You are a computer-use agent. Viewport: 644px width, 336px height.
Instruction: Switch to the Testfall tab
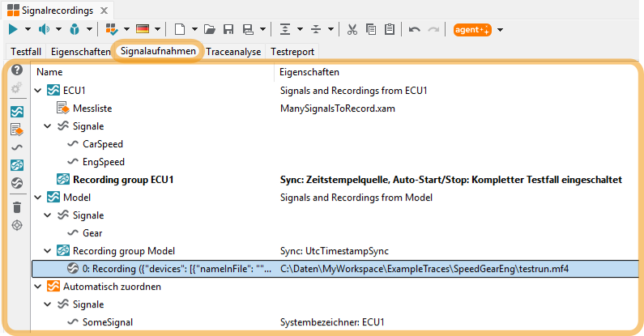click(x=26, y=52)
